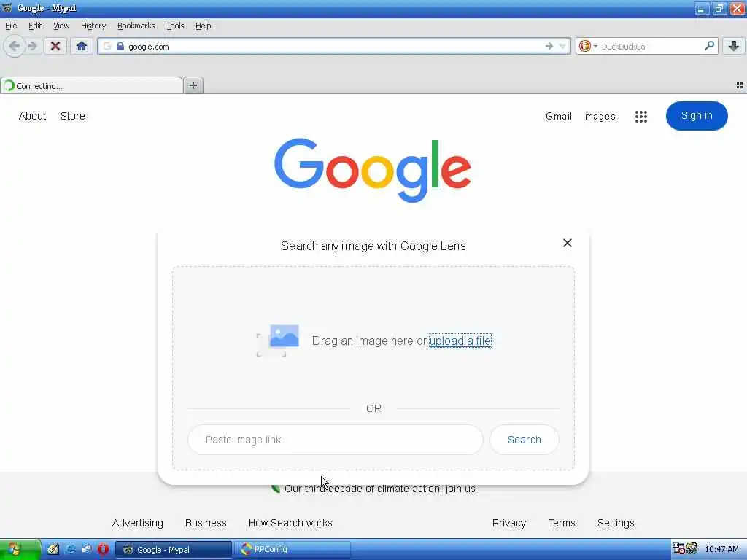Open How Search works footer link
Screen dimensions: 747x560
tap(290, 523)
